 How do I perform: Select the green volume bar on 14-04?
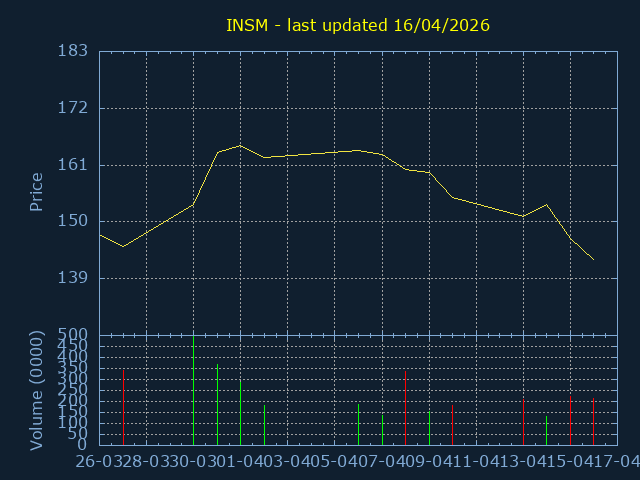click(546, 431)
